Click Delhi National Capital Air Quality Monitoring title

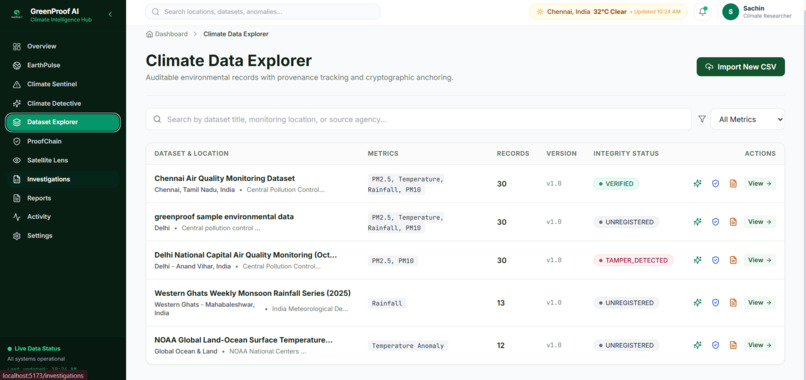[x=246, y=255]
